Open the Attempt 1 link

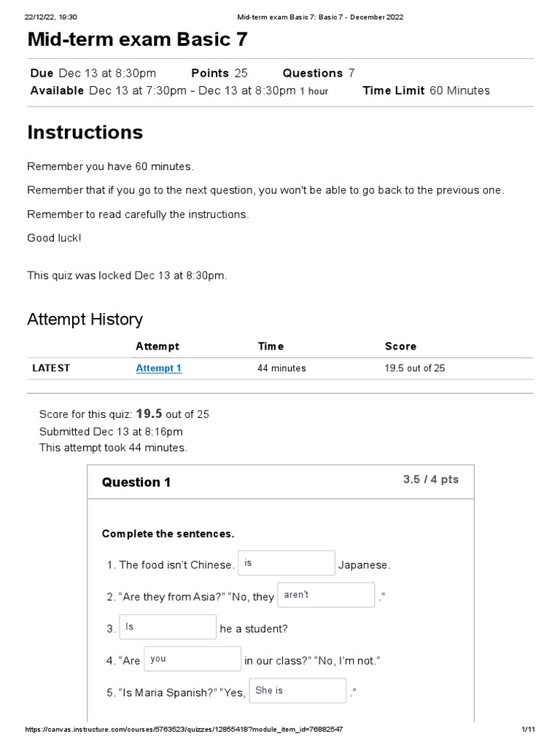pos(158,368)
